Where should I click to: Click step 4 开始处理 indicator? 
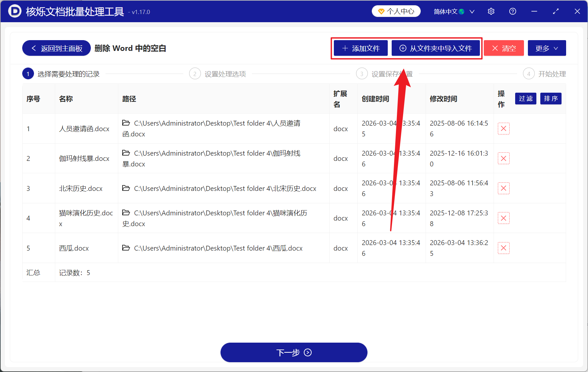coord(529,73)
